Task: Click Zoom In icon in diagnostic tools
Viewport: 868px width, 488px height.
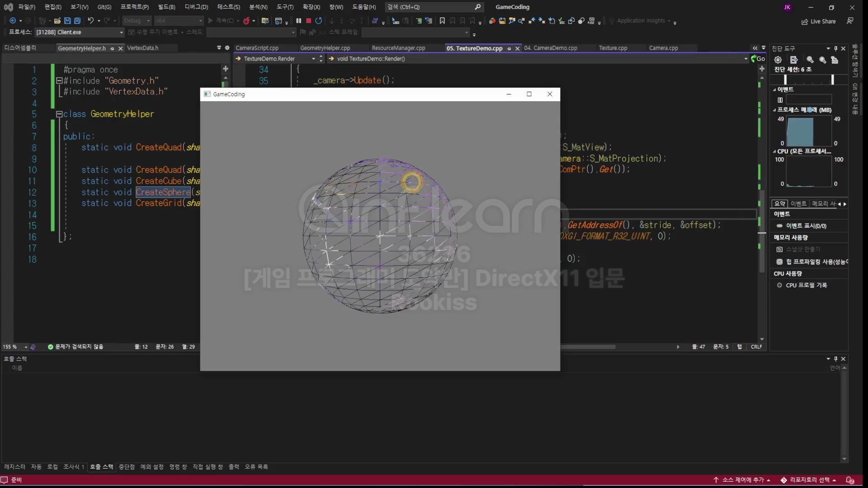Action: click(810, 60)
